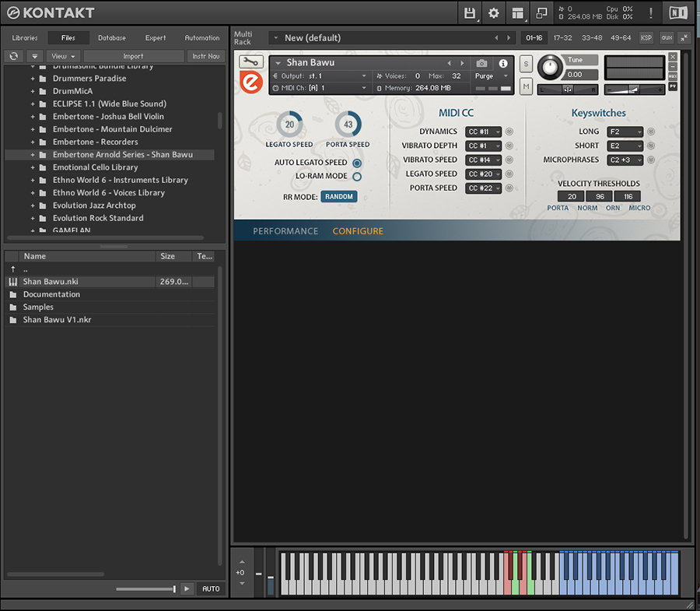Screen dimensions: 700x611
Task: Click learn icon next to MICROPHRASES keyswitch
Action: tap(651, 160)
